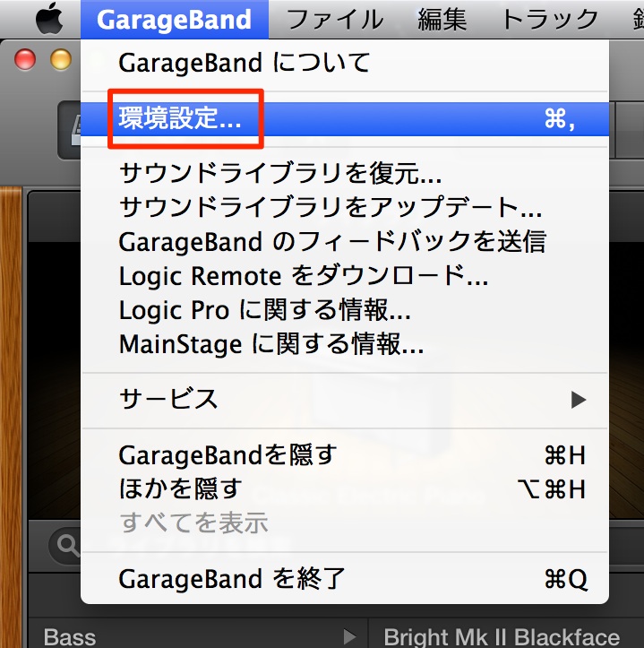Image resolution: width=644 pixels, height=648 pixels.
Task: Expand the サービス submenu
Action: click(x=345, y=400)
